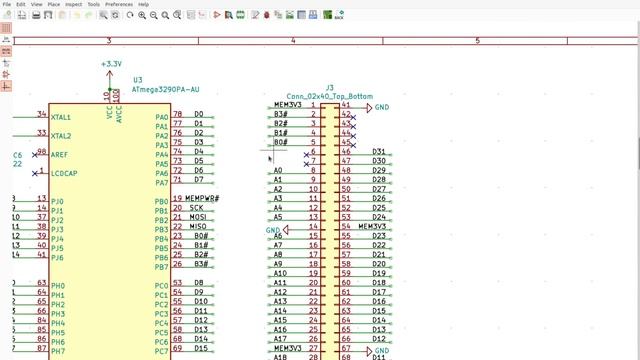Click the Zoom to fit icon
Viewport: 640px width, 360px height.
pos(165,15)
